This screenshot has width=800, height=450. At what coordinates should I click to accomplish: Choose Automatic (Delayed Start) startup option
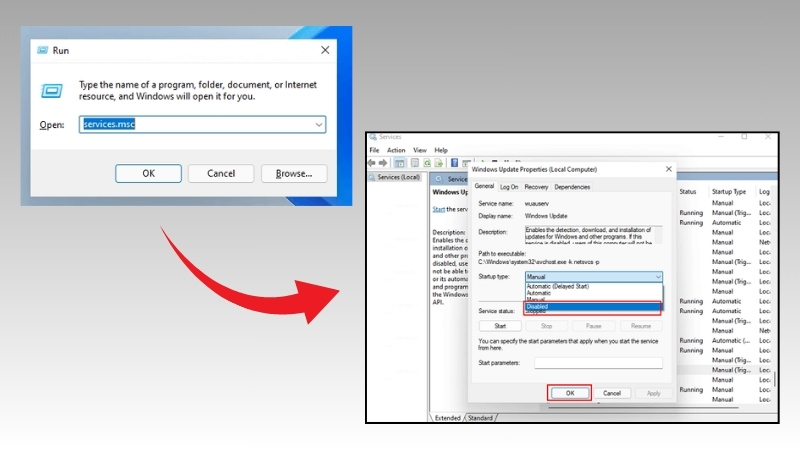[594, 286]
